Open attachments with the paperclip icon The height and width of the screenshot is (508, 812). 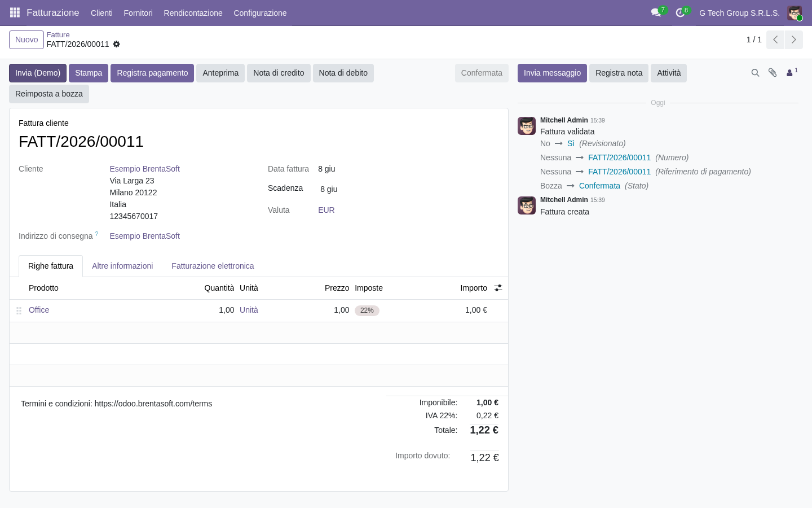coord(773,73)
